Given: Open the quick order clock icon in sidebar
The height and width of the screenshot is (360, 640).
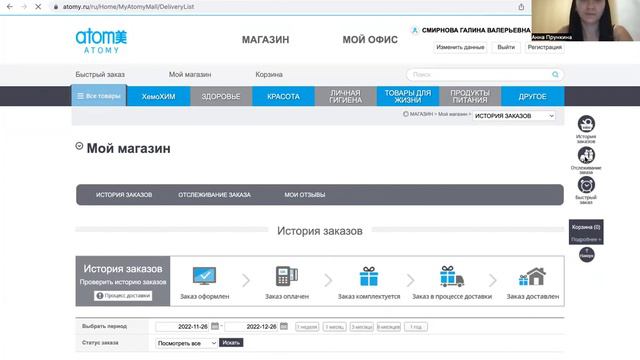Looking at the screenshot, I should 586,185.
